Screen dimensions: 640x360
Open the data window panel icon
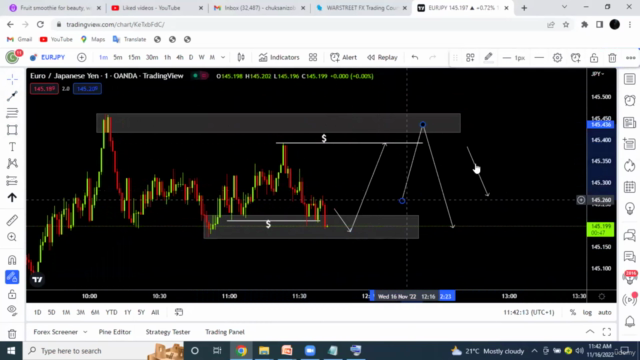point(630,144)
